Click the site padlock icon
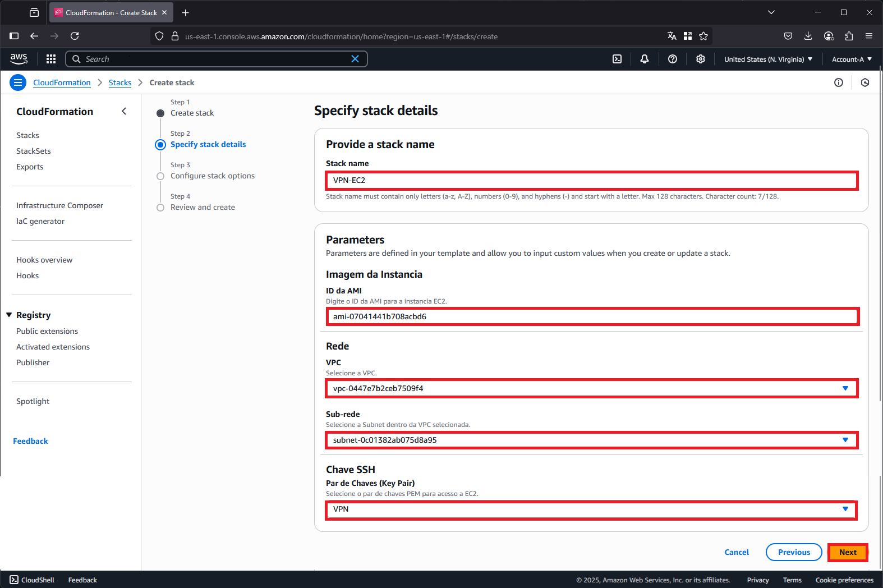 (x=175, y=36)
